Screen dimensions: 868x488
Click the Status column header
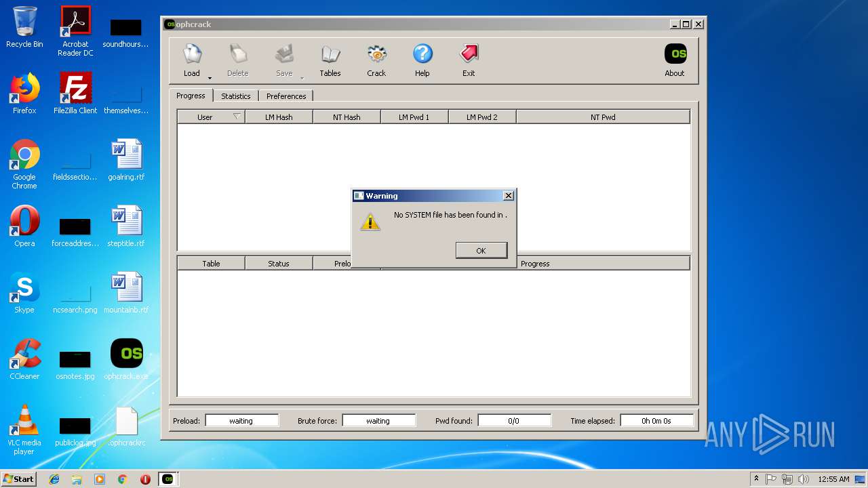[279, 264]
